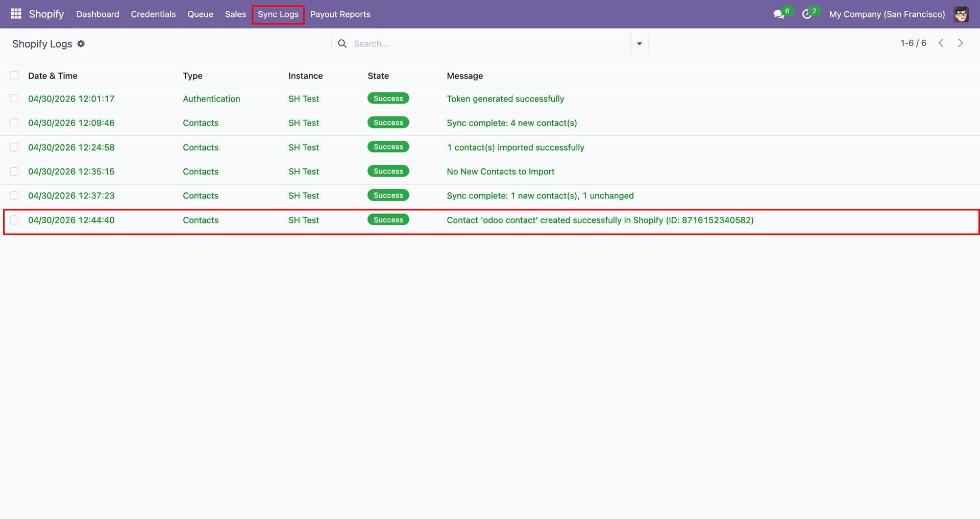
Task: Open the conversations chat icon with badge 6
Action: tap(779, 14)
